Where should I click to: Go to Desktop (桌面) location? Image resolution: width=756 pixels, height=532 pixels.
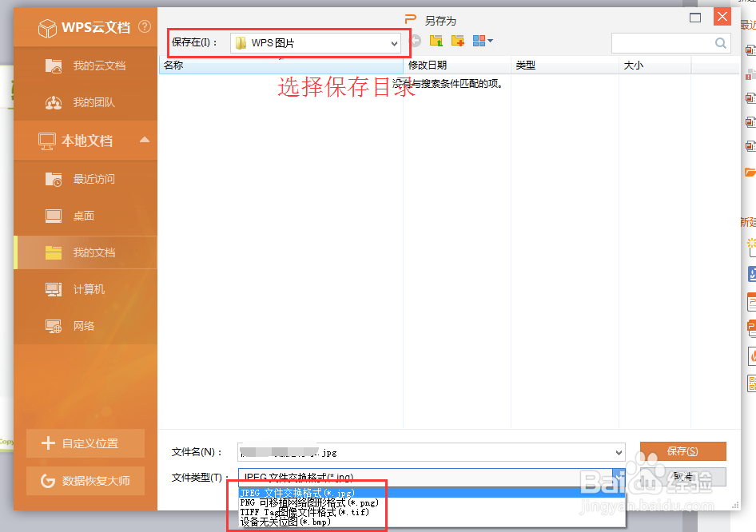click(86, 216)
